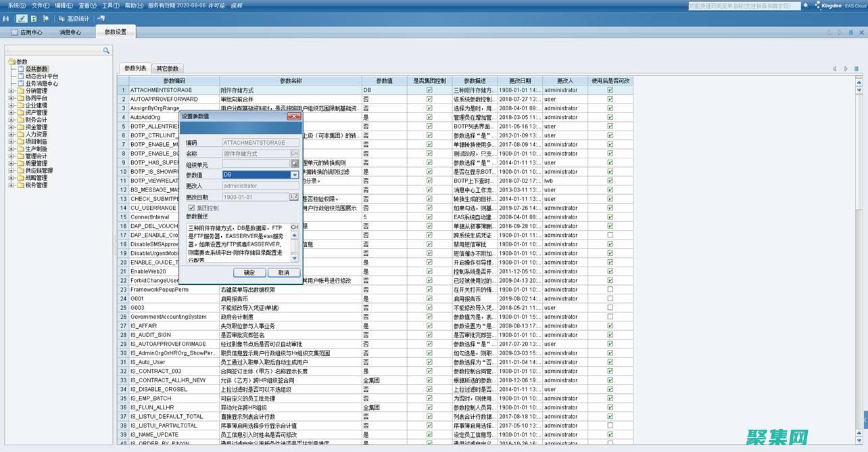Click the magnifier icon in the tree search box
The image size is (868, 452).
pyautogui.click(x=106, y=51)
